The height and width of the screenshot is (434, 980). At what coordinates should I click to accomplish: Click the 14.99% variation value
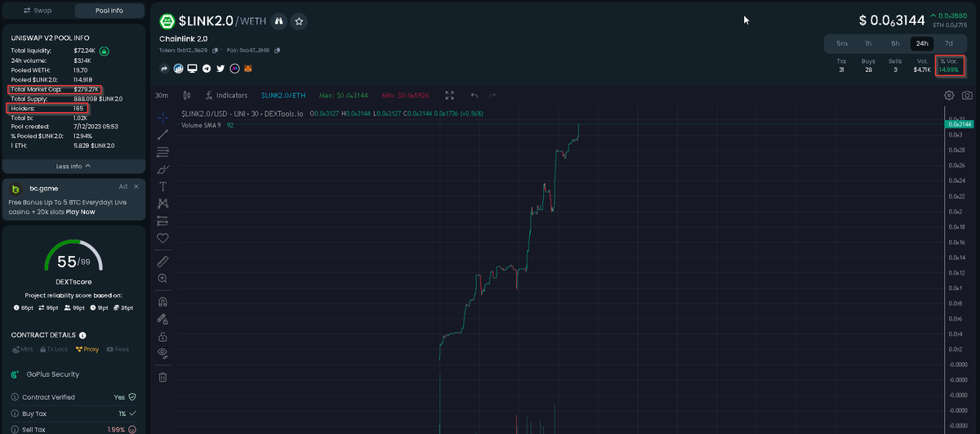[x=949, y=69]
